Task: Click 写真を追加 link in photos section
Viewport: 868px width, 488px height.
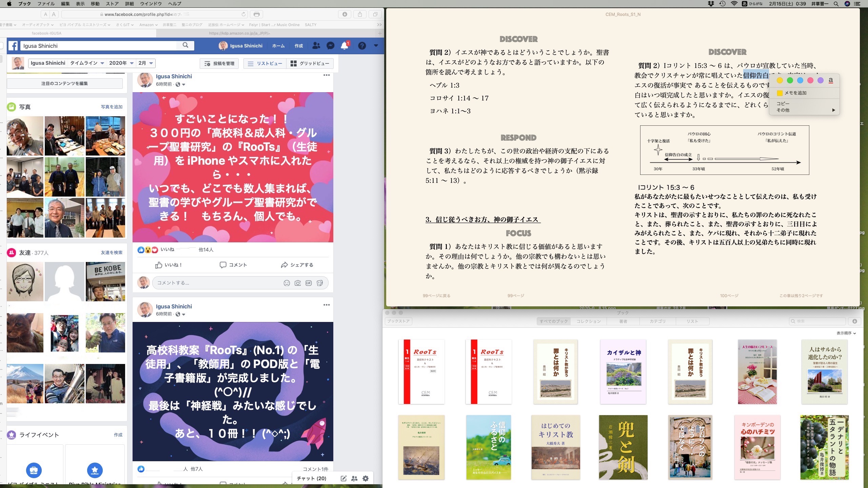Action: click(x=112, y=107)
